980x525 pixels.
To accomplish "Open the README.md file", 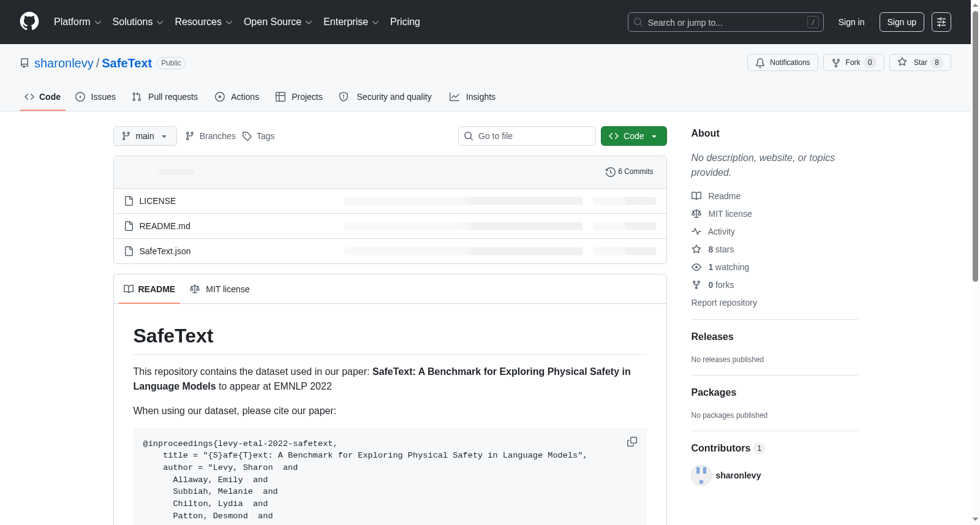I will 165,226.
